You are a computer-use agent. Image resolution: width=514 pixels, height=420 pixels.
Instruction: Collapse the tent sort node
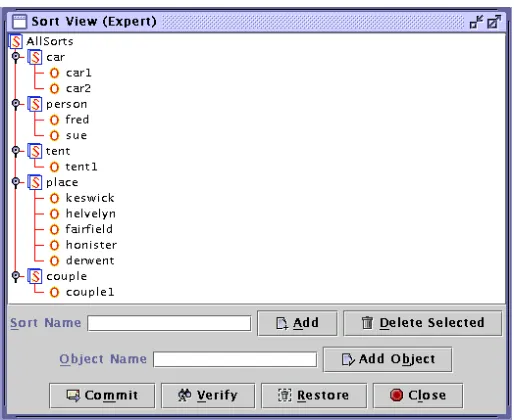coord(16,151)
